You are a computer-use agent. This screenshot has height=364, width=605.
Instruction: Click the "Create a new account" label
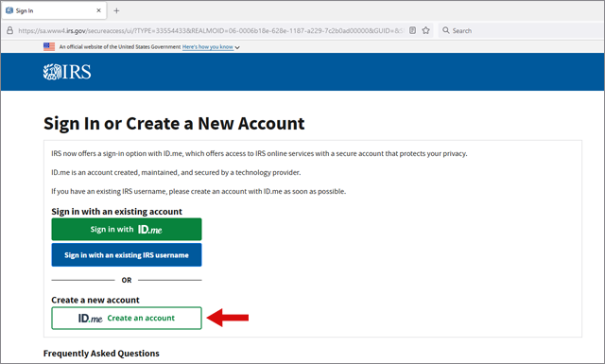click(95, 300)
